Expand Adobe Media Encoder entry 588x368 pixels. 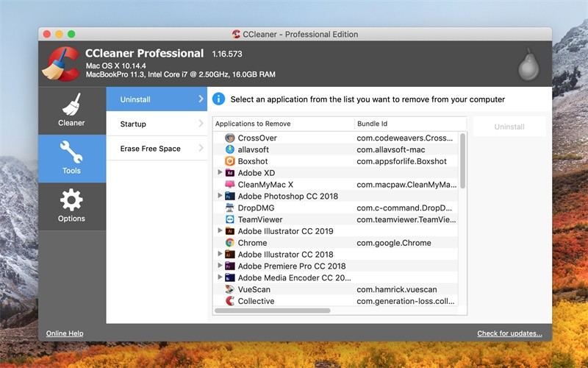[220, 277]
